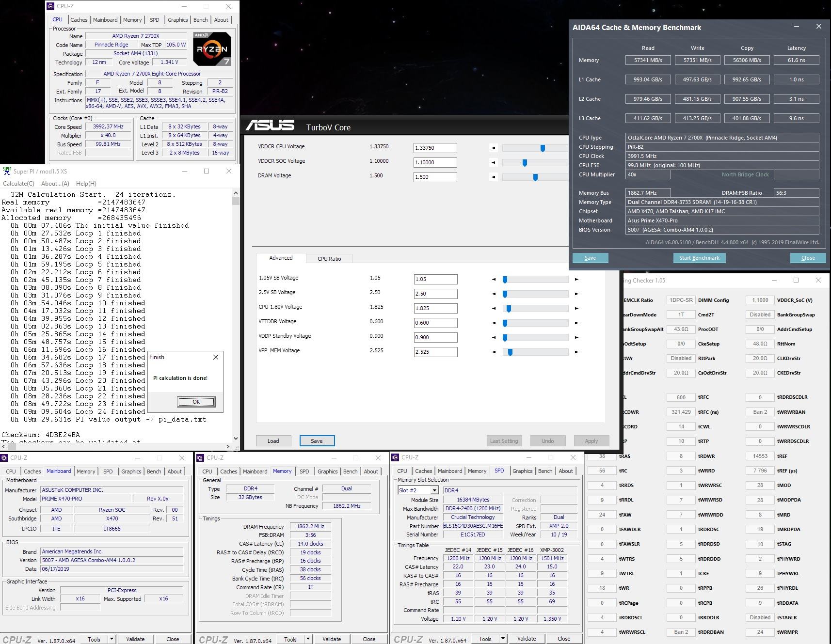Click Last Setting button in TurboV Core
Screen dimensions: 831x644
click(504, 441)
